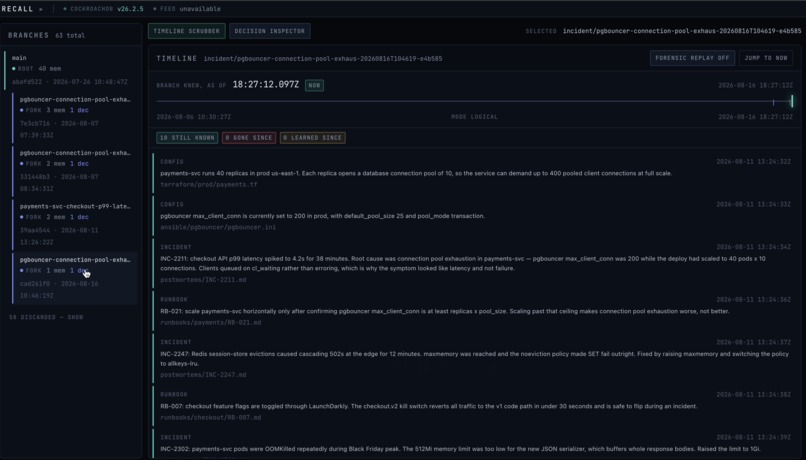Click the ansible/pgbouncer/pgbouncer.ini source path
The image size is (806, 460).
coord(218,227)
